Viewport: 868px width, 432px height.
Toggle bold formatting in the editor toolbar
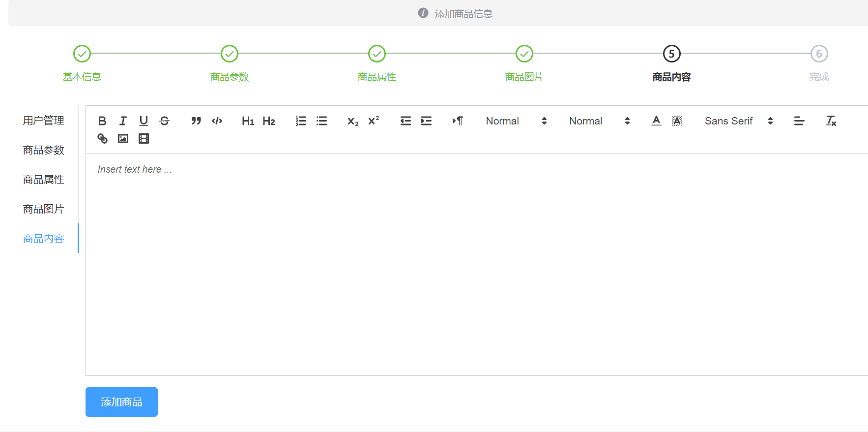[x=102, y=121]
